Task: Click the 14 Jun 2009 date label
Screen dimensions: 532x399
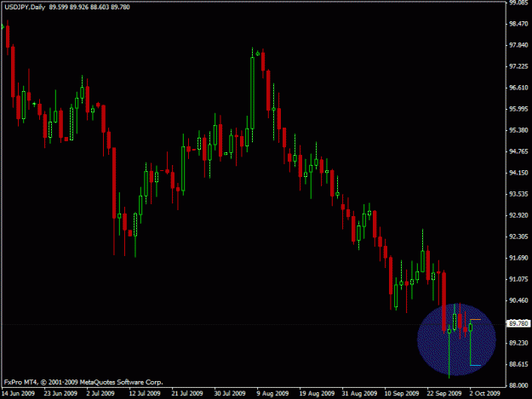Action: tap(19, 393)
